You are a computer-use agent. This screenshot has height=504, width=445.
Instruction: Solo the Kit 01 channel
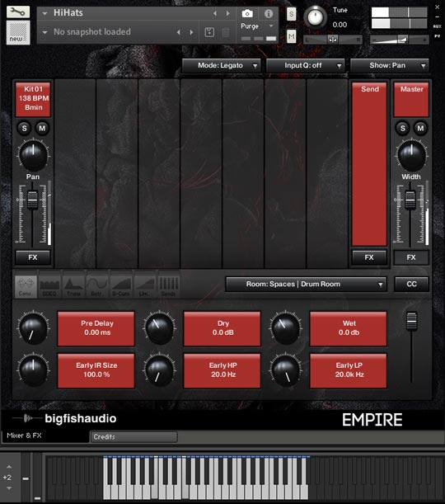(x=24, y=128)
